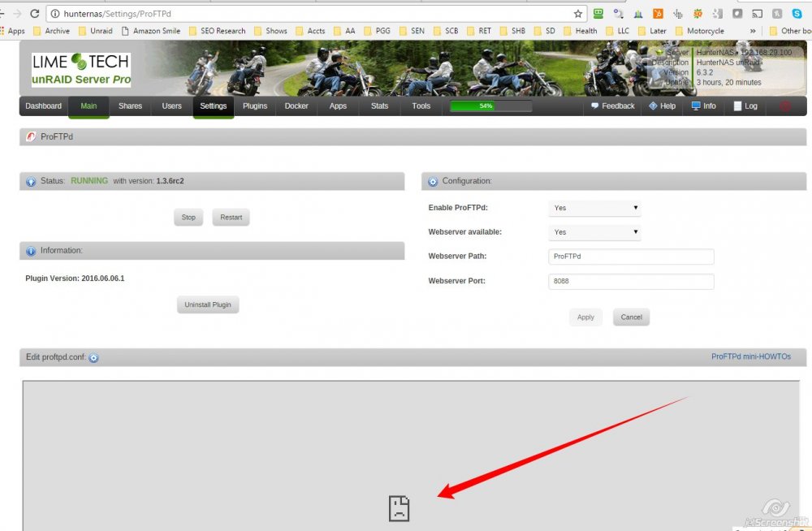Select the Settings tab

214,106
